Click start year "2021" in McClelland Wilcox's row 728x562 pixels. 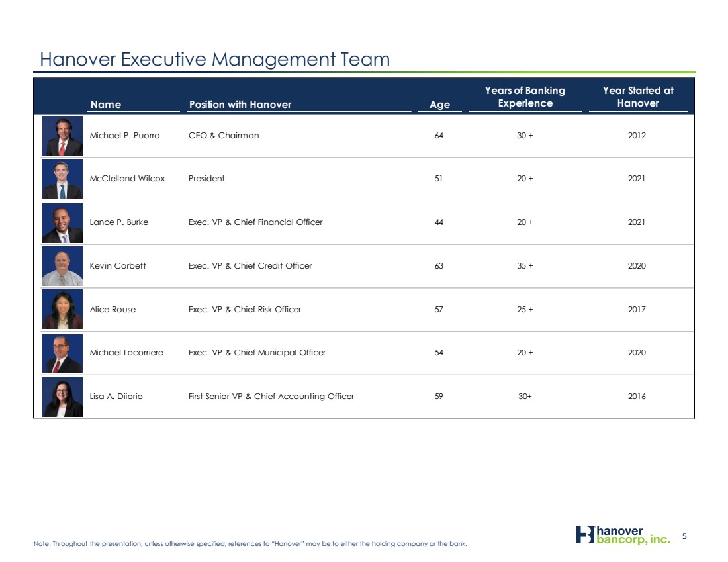(637, 179)
